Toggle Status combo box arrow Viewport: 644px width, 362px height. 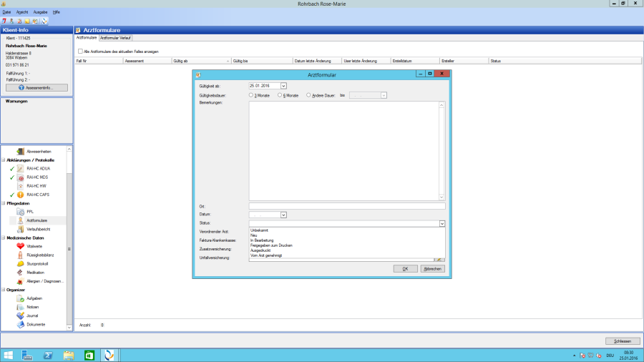click(442, 223)
